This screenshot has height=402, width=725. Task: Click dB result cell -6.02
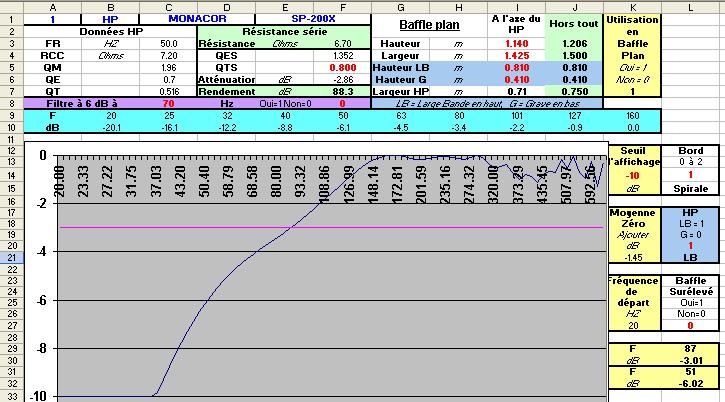(x=690, y=383)
